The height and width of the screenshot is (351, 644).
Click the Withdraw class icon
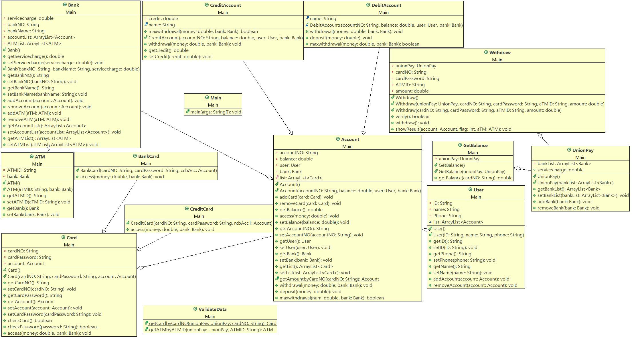(486, 52)
